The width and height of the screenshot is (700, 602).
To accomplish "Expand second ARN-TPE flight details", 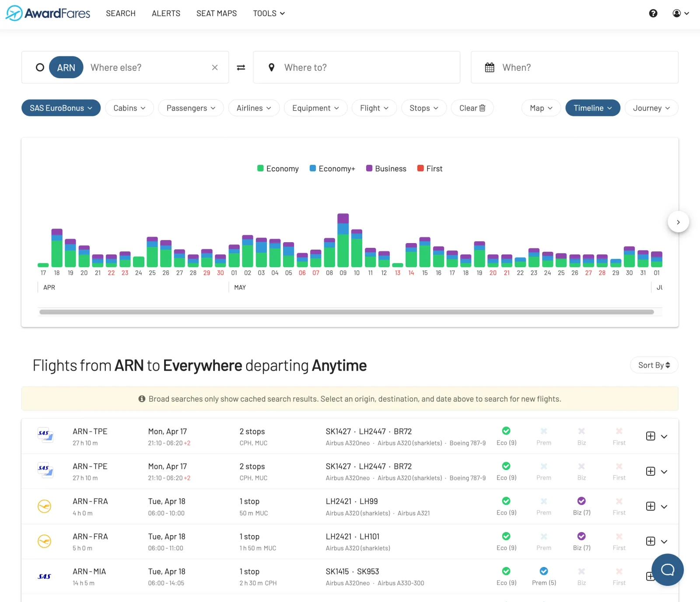I will click(664, 471).
